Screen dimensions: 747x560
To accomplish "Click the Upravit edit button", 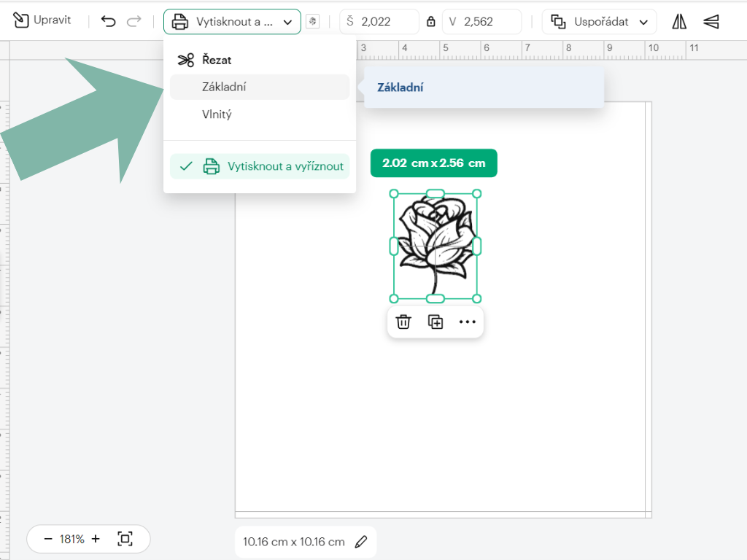I will click(42, 20).
